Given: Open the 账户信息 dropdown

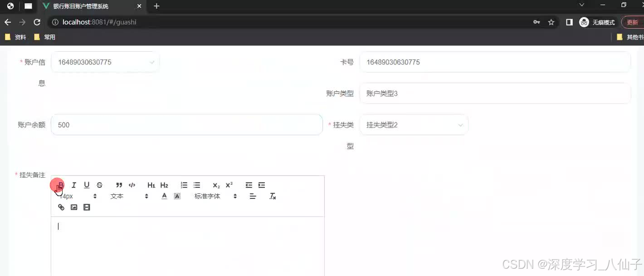Looking at the screenshot, I should click(104, 62).
